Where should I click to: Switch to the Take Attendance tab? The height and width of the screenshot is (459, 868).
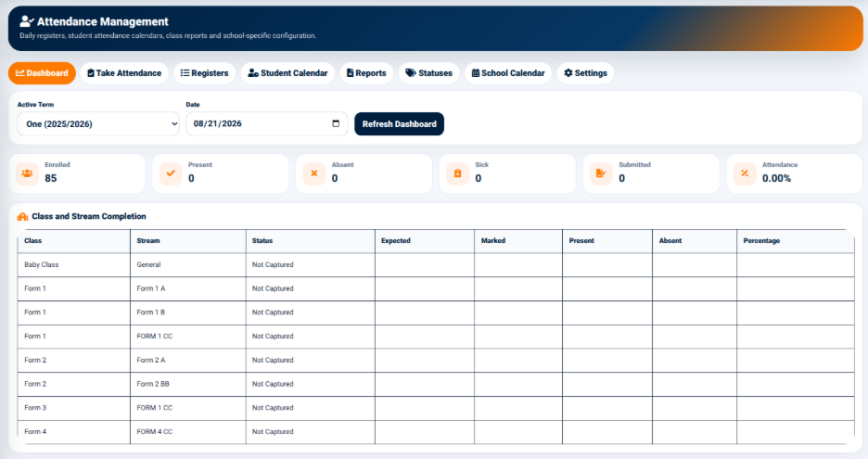[x=124, y=73]
